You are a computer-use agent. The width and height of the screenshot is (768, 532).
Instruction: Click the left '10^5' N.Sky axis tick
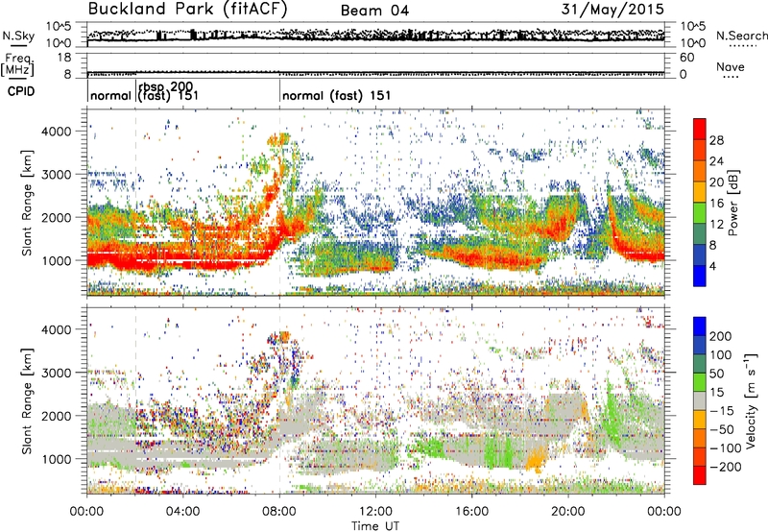59,26
